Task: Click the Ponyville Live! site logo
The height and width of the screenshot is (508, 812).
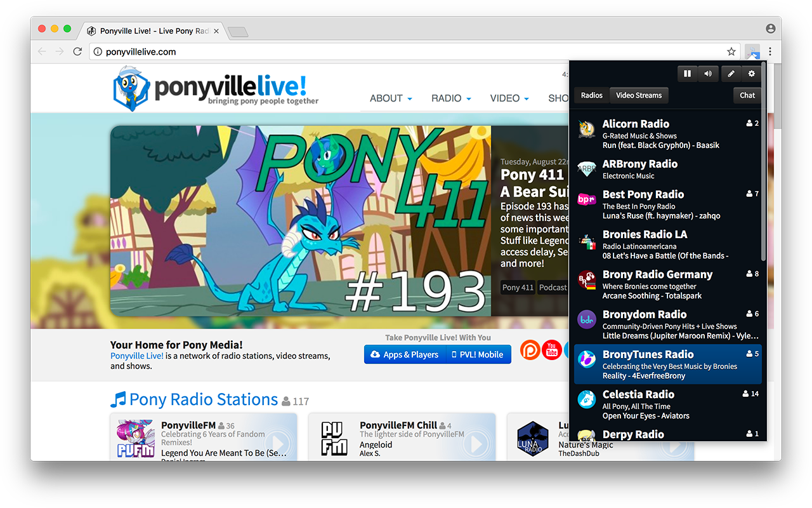Action: pos(216,88)
